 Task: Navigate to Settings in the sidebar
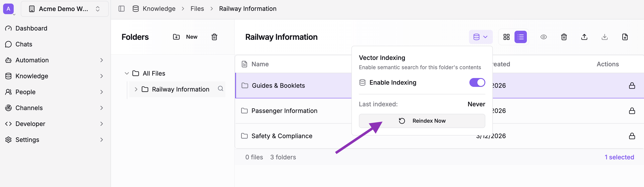click(27, 139)
